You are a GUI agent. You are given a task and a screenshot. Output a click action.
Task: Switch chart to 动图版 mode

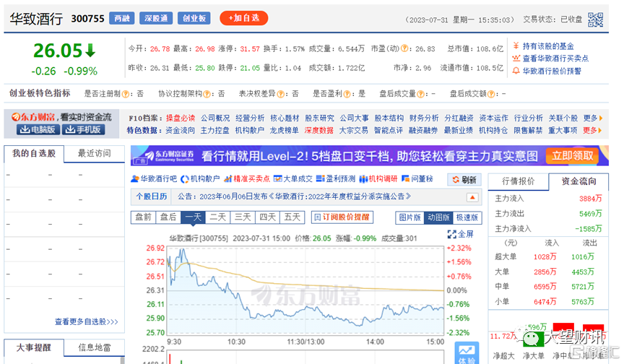pos(438,217)
